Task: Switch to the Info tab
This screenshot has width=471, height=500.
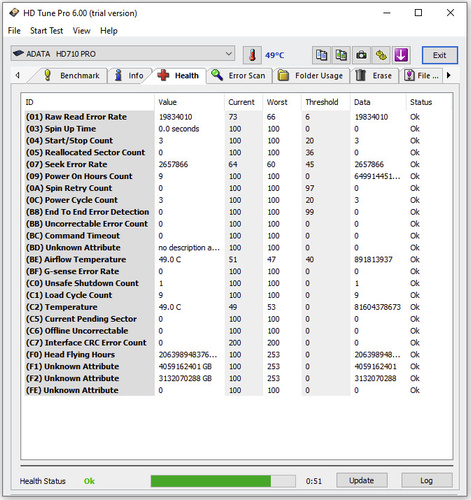Action: point(129,76)
